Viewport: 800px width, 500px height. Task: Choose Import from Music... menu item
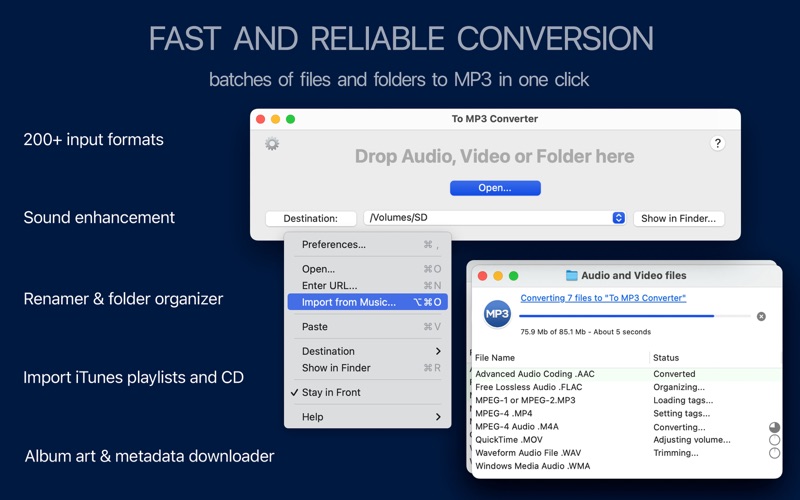[367, 302]
